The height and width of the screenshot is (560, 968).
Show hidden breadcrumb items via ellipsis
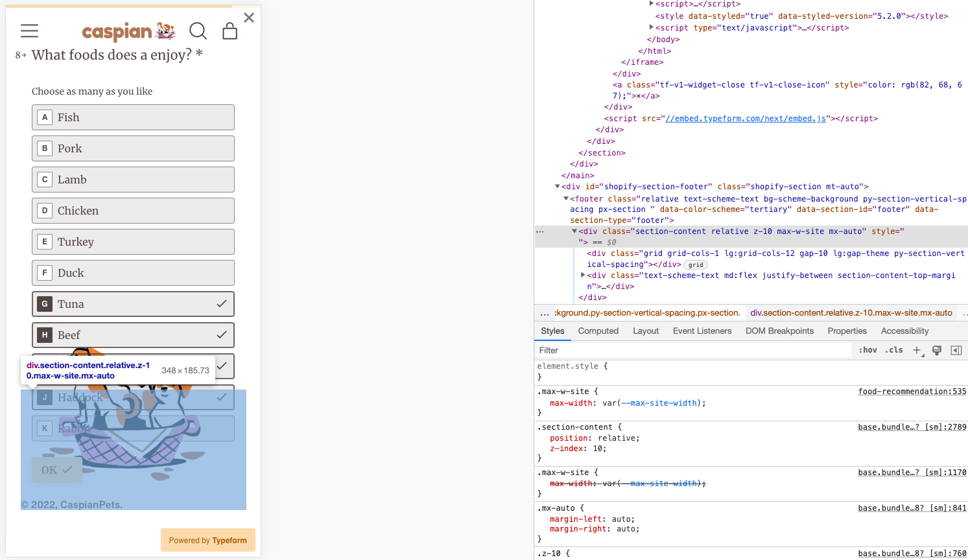(545, 313)
